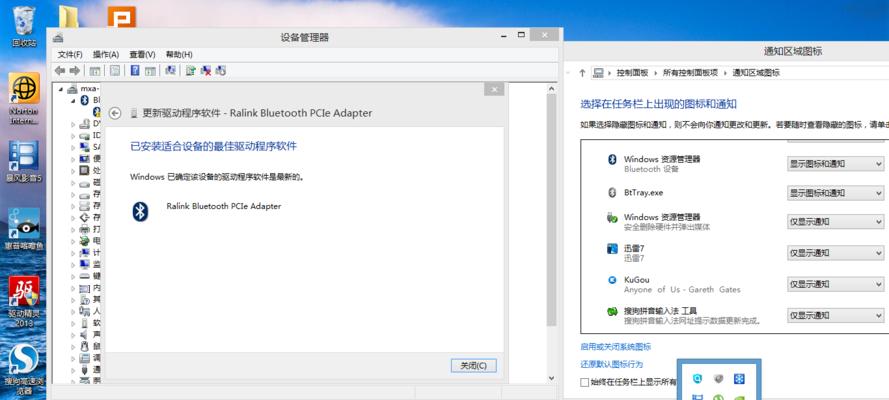
Task: Open the orange P application desktop icon
Action: click(122, 17)
